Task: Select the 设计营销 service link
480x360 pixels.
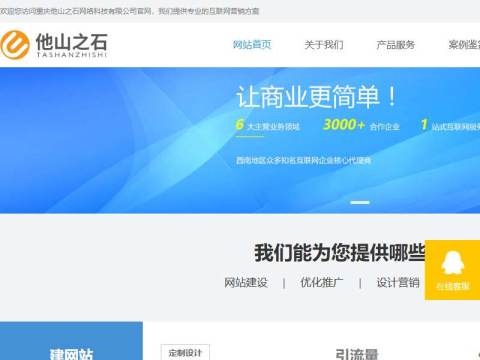Action: pyautogui.click(x=398, y=282)
